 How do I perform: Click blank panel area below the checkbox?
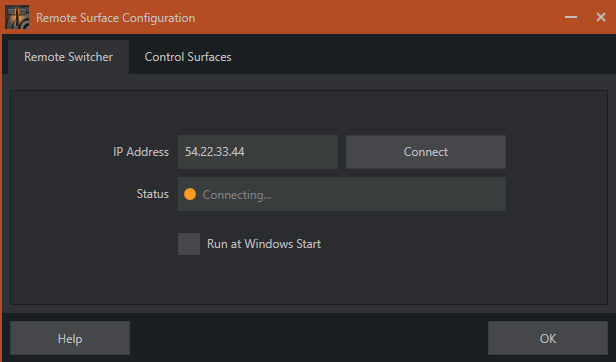tap(309, 280)
